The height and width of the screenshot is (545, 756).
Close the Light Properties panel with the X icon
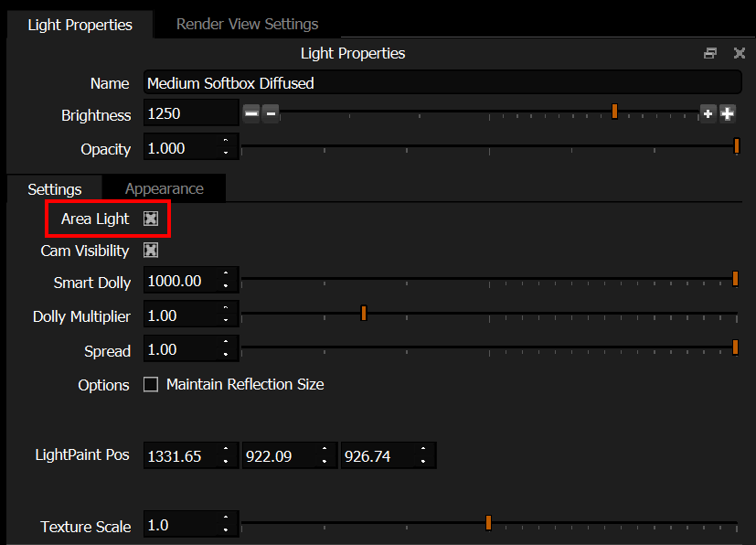(740, 53)
